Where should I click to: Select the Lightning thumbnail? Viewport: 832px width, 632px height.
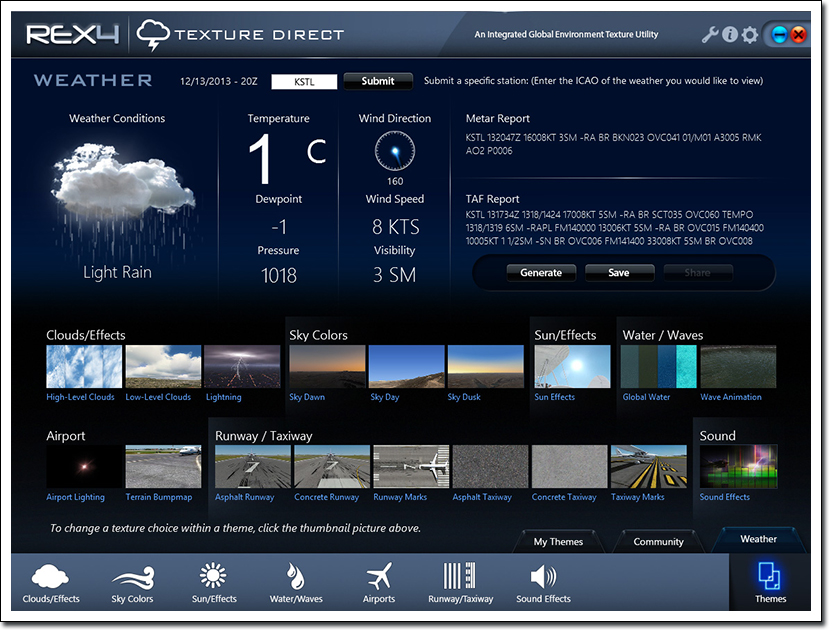pos(242,367)
